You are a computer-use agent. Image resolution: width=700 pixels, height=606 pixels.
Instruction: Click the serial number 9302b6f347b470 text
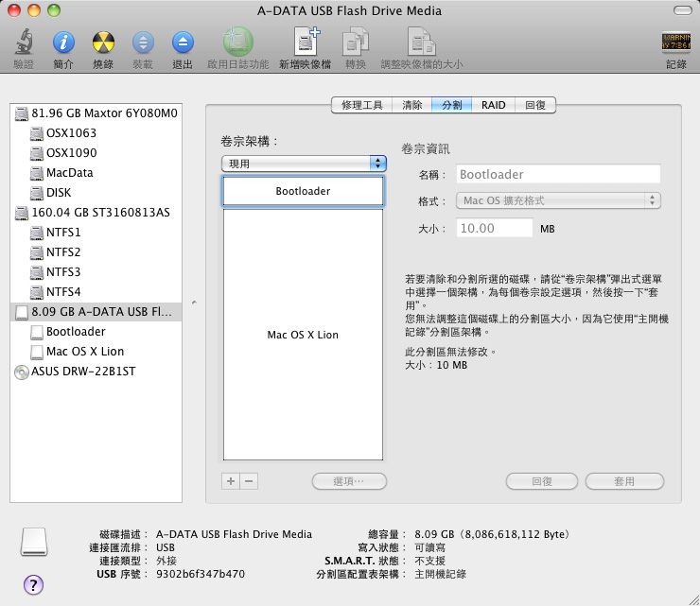201,574
